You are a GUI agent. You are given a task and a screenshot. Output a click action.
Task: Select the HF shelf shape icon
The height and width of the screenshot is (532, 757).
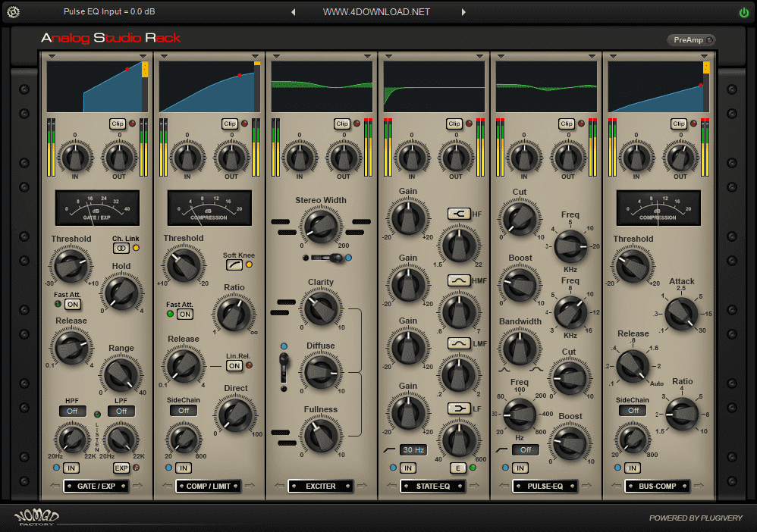coord(459,214)
